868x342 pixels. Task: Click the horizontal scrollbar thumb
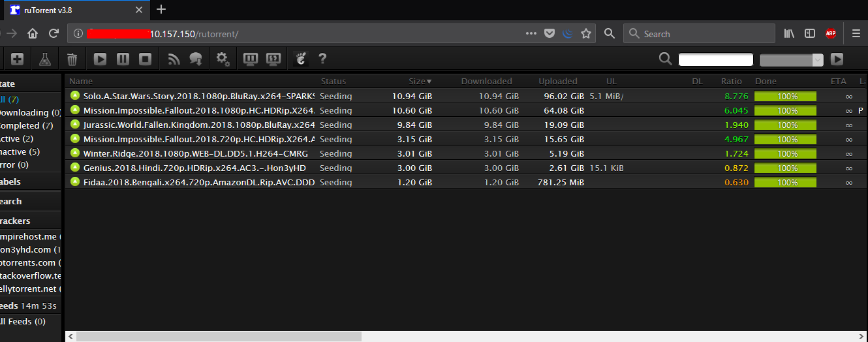pos(219,336)
